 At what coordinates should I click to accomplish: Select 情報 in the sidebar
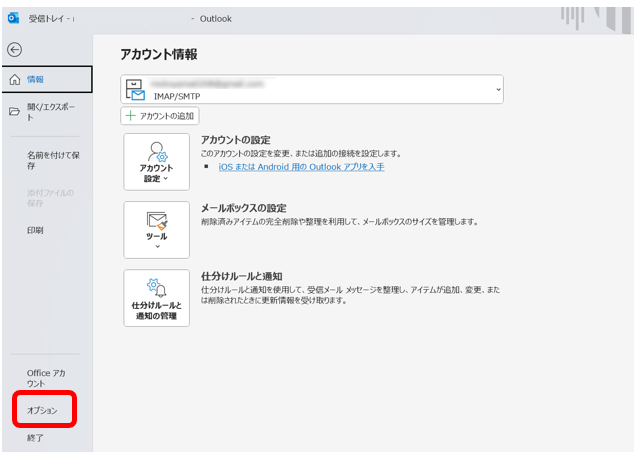47,79
